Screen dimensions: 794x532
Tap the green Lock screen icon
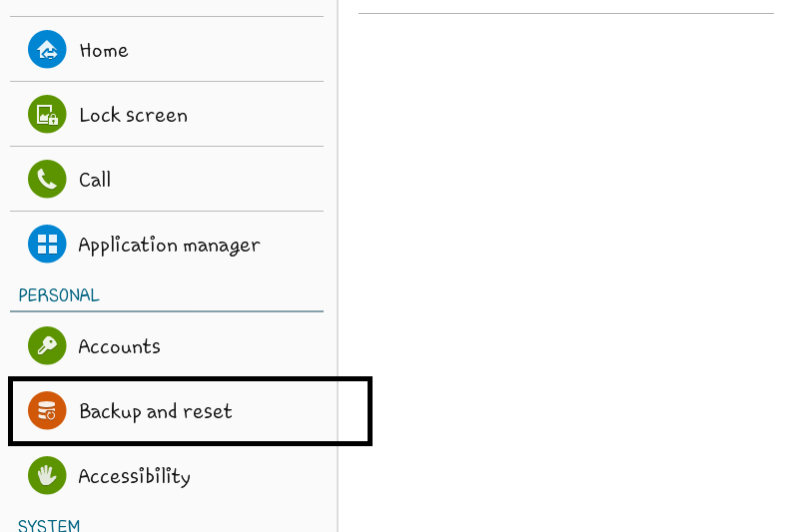(x=47, y=115)
